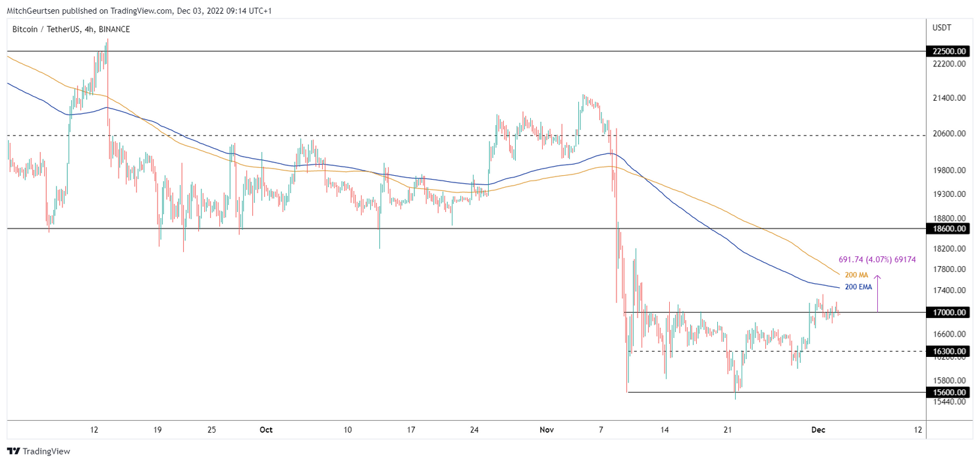The height and width of the screenshot is (463, 980).
Task: Click the 22200.00 price axis value
Action: 949,64
